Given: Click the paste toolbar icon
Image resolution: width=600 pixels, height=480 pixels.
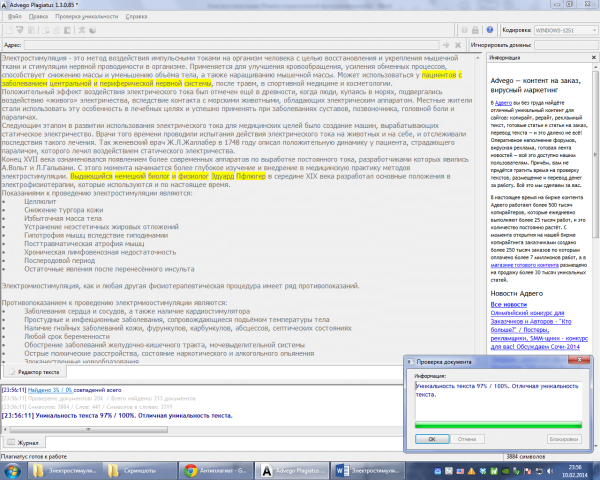Looking at the screenshot, I should [x=67, y=30].
